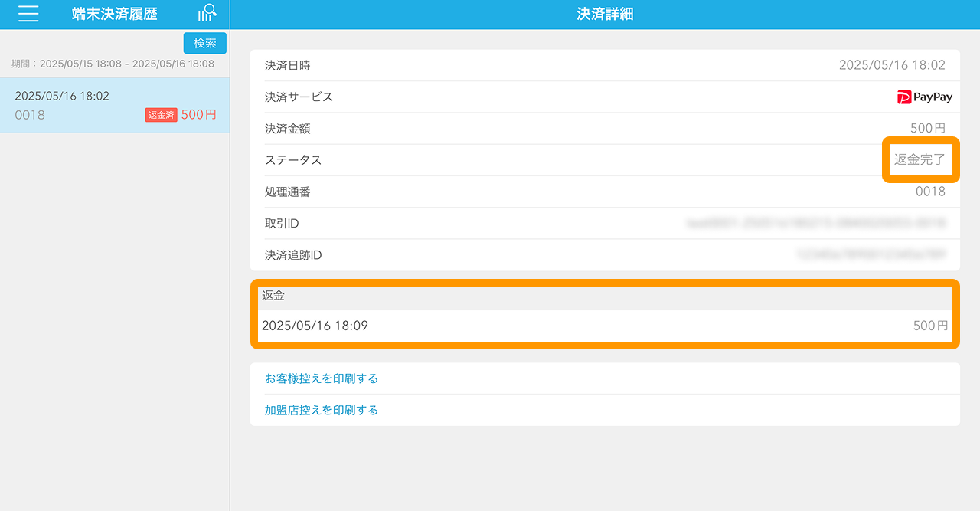The width and height of the screenshot is (980, 511).
Task: Open the hamburger menu
Action: pyautogui.click(x=28, y=14)
